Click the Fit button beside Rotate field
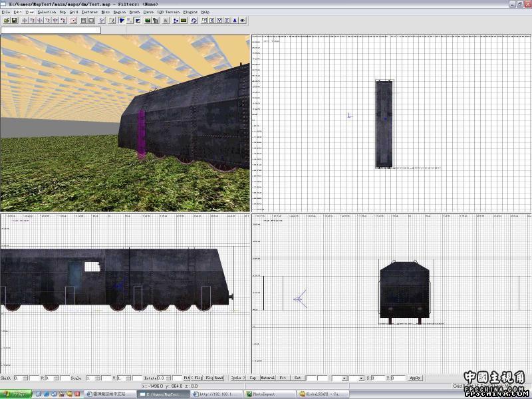This screenshot has height=399, width=532. pyautogui.click(x=187, y=378)
